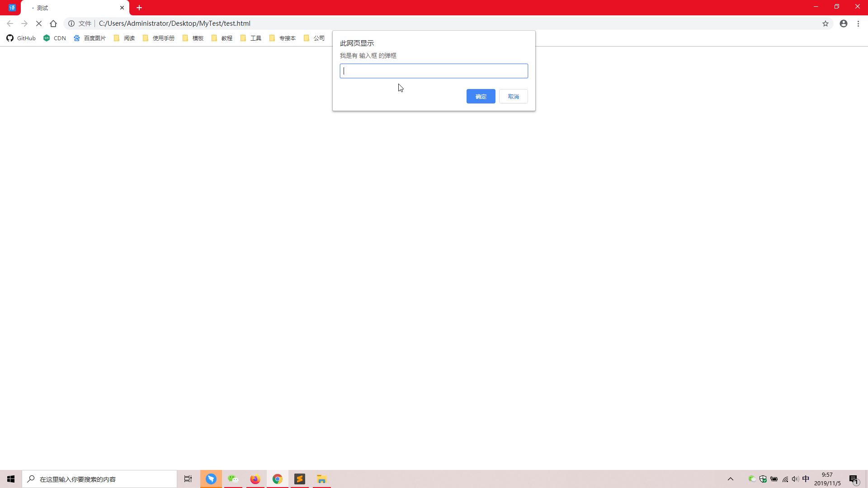Focus the prompt dialog text input field
The width and height of the screenshot is (868, 488).
[434, 71]
